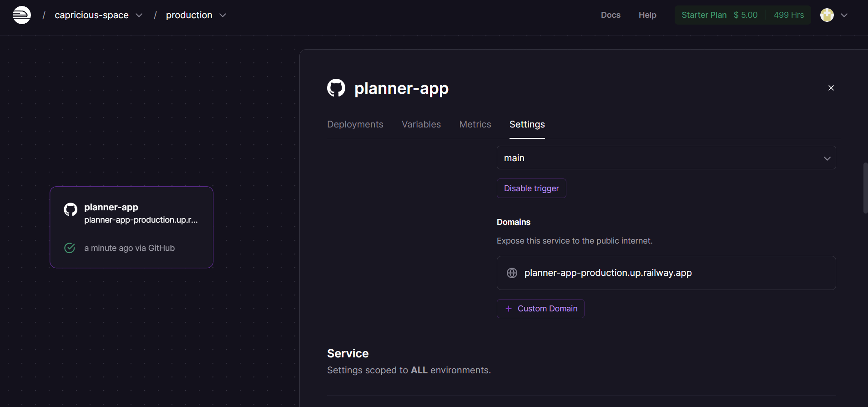Image resolution: width=868 pixels, height=407 pixels.
Task: Click the Starter Plan $5.00 usage badge
Action: (x=720, y=15)
